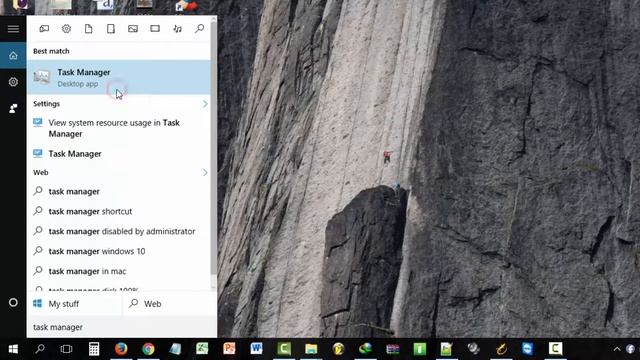Open Task View on the taskbar
This screenshot has width=640, height=360.
coord(66,349)
